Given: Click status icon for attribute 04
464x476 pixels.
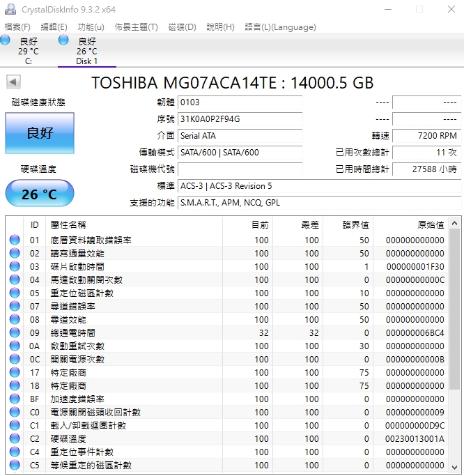Looking at the screenshot, I should pyautogui.click(x=15, y=279).
